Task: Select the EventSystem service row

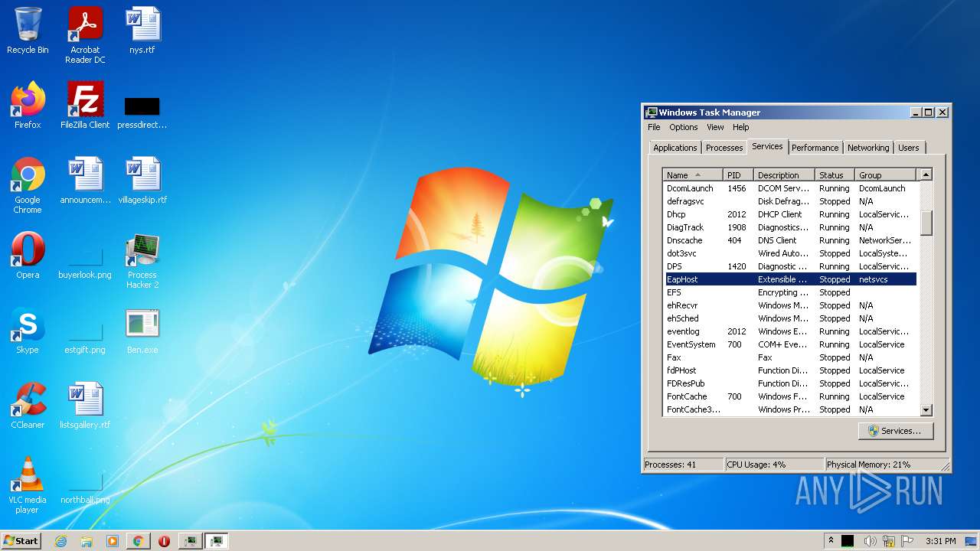Action: pos(789,344)
